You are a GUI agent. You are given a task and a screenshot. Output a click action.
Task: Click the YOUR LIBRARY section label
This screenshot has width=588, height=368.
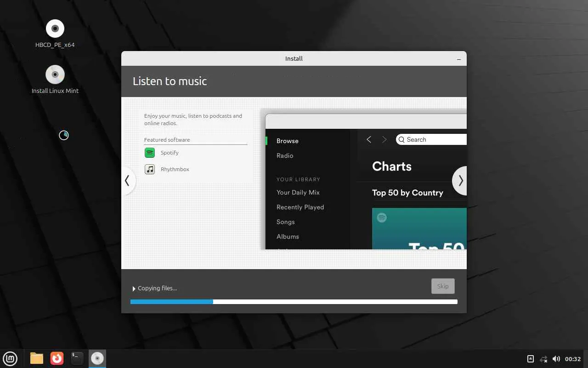(x=298, y=179)
